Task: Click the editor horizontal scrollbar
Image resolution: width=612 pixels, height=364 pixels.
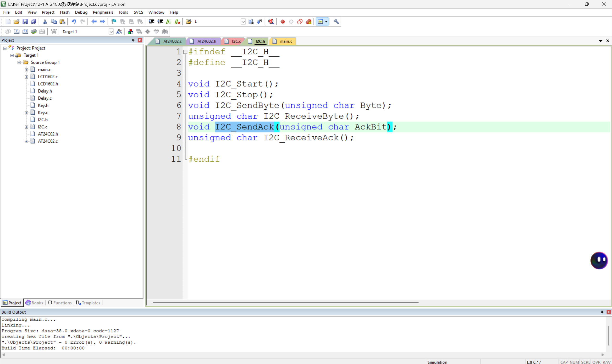Action: point(285,302)
